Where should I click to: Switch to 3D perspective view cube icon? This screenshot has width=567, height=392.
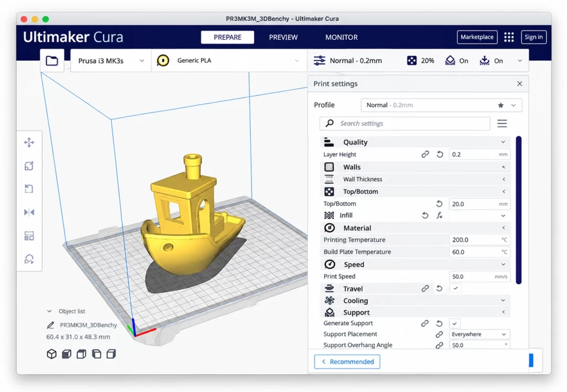point(51,354)
